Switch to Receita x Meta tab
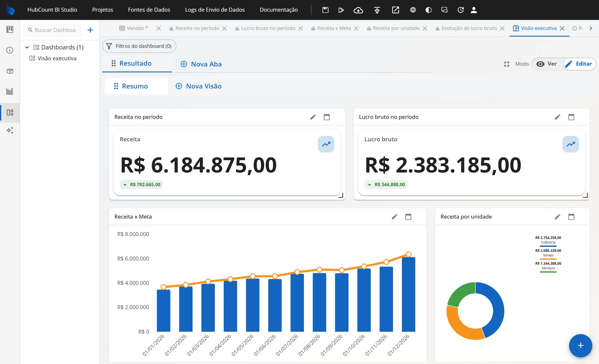 [x=331, y=28]
